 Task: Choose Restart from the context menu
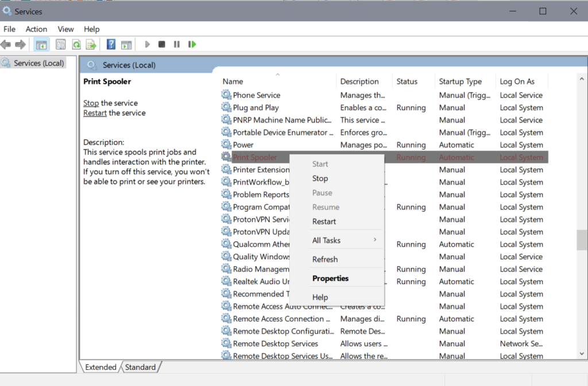pos(324,221)
